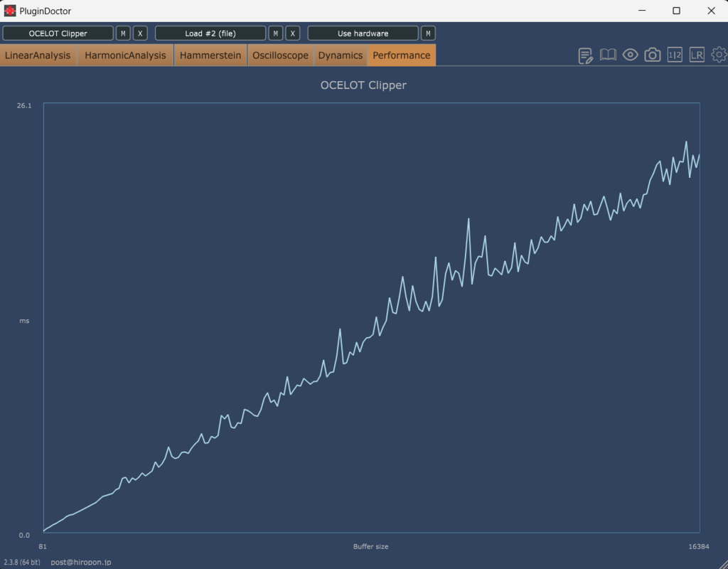Click the post@hiropon.jp email text
728x569 pixels.
point(81,562)
